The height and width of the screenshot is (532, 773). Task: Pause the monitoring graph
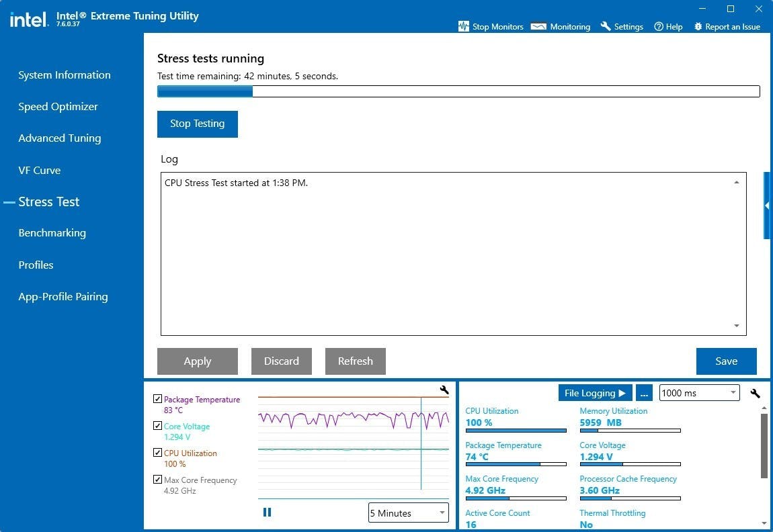pos(268,513)
